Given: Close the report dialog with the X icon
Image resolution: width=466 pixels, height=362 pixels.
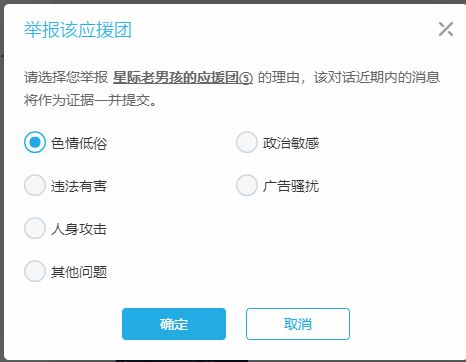Looking at the screenshot, I should (x=446, y=29).
